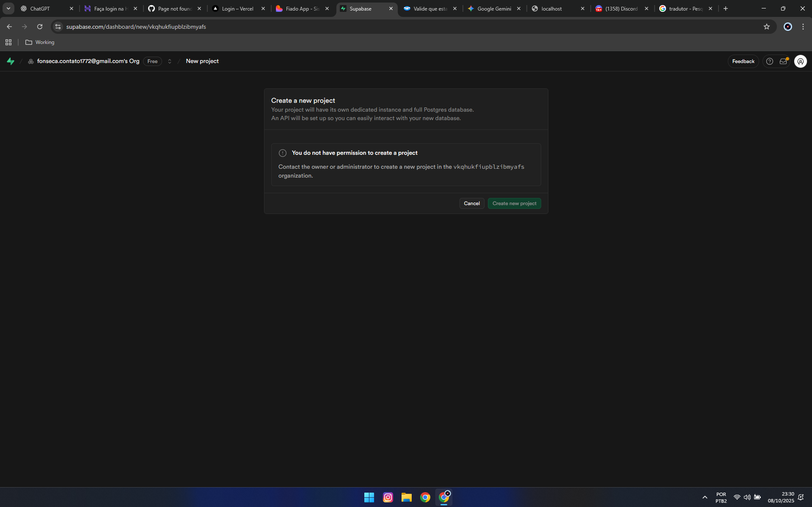Go back to the previous page
Screen dimensions: 812x507
tap(9, 27)
